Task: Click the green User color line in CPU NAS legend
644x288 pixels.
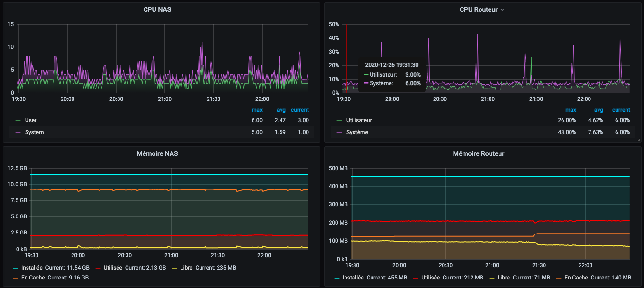Action: tap(18, 120)
